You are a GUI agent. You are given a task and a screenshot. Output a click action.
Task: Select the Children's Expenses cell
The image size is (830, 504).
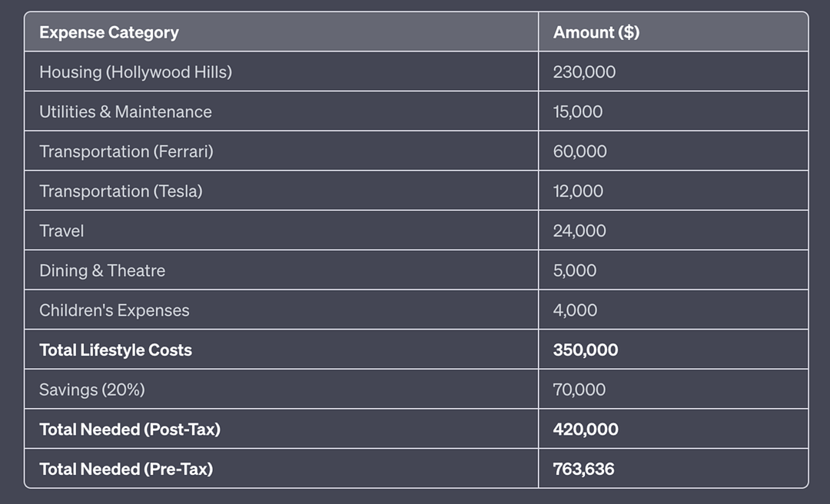tap(114, 311)
